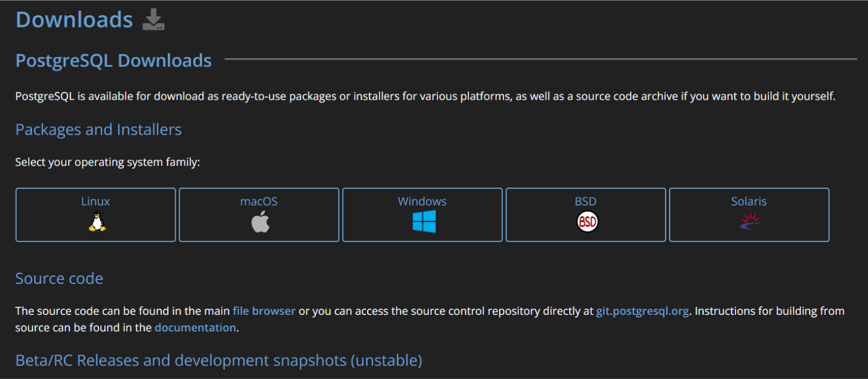Click the Linux penguin icon

(x=97, y=221)
